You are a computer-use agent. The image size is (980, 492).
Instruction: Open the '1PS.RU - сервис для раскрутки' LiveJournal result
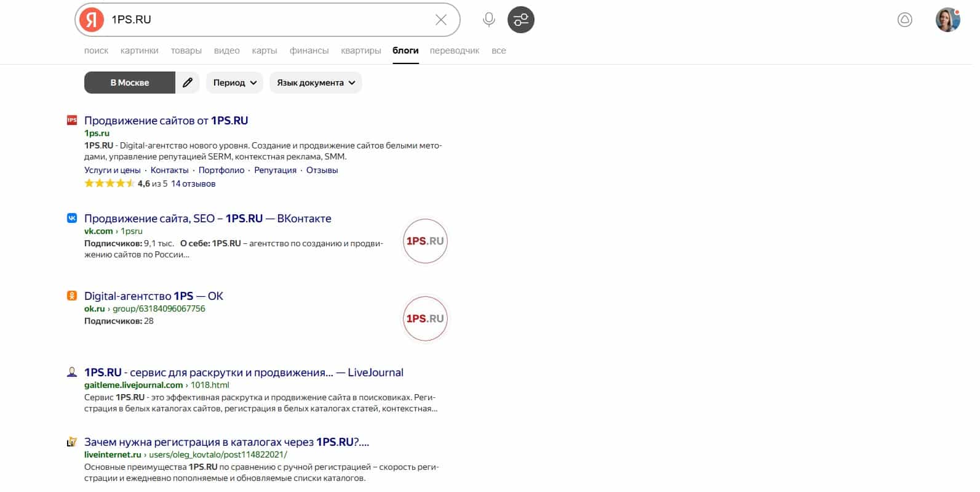[244, 373]
